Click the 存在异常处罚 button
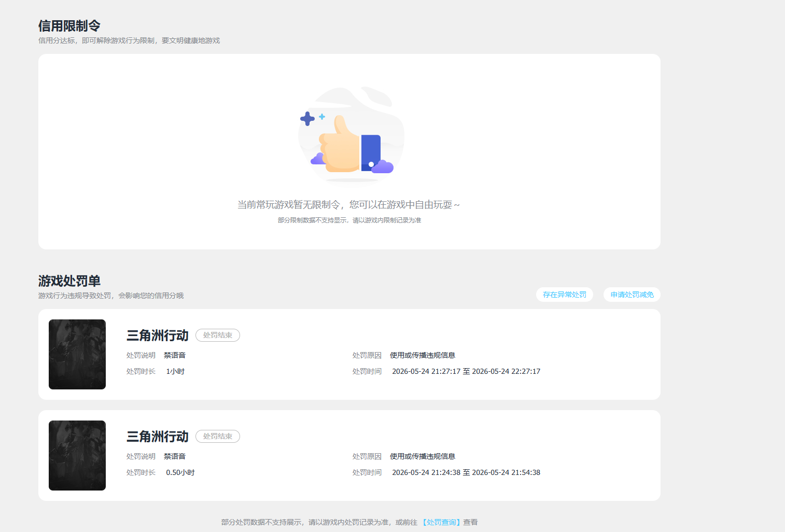This screenshot has height=532, width=785. point(564,295)
